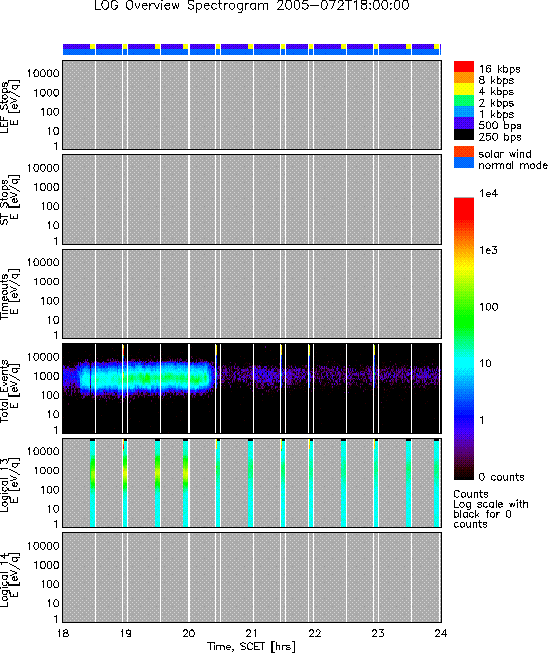Click the LEF Stops axis label
The height and width of the screenshot is (653, 548).
point(10,105)
